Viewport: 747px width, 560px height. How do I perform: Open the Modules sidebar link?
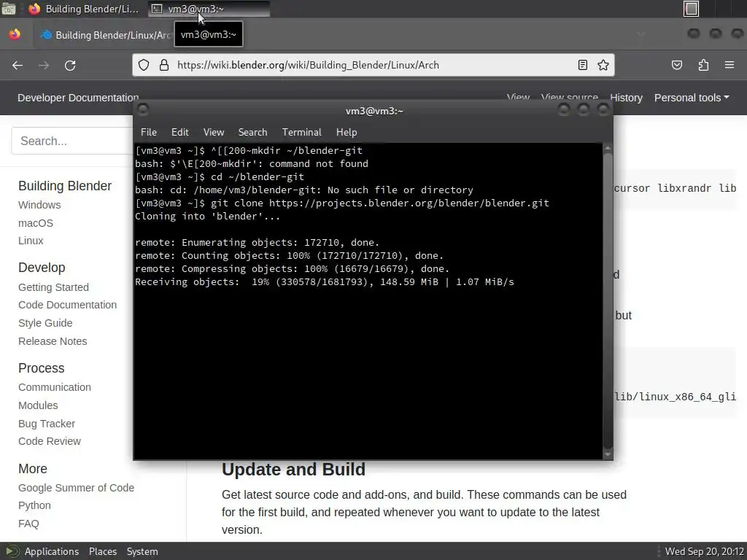[38, 405]
